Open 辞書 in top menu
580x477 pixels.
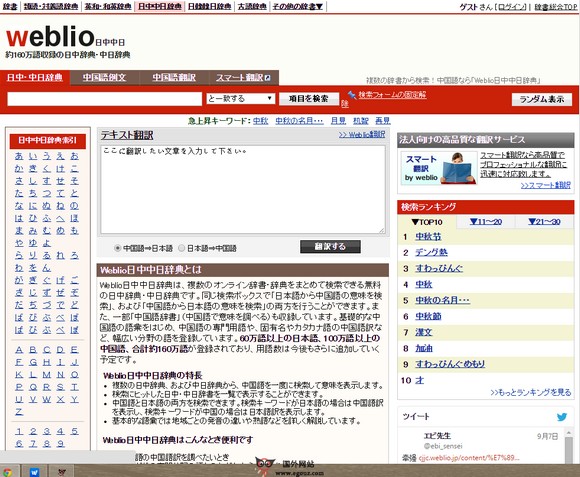[10, 6]
